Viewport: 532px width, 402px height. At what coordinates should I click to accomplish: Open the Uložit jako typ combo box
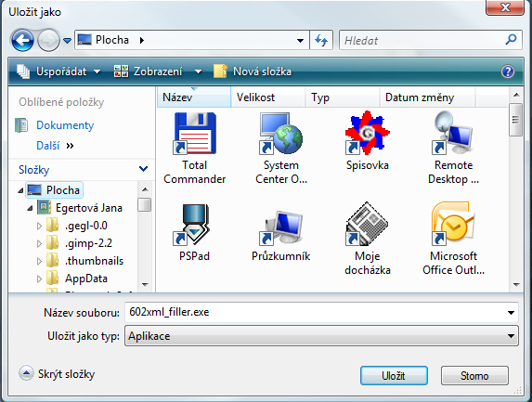tap(321, 336)
